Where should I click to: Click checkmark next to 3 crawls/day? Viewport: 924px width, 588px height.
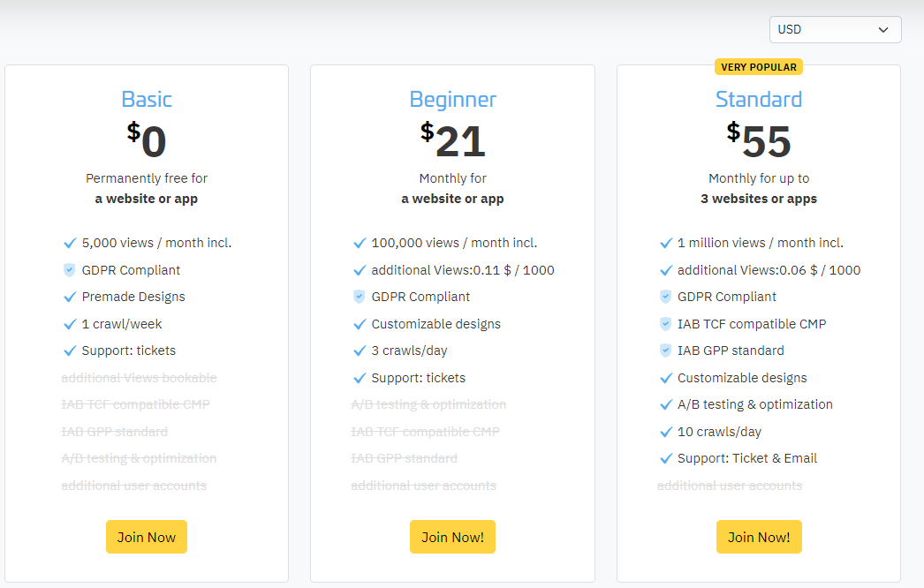point(360,351)
